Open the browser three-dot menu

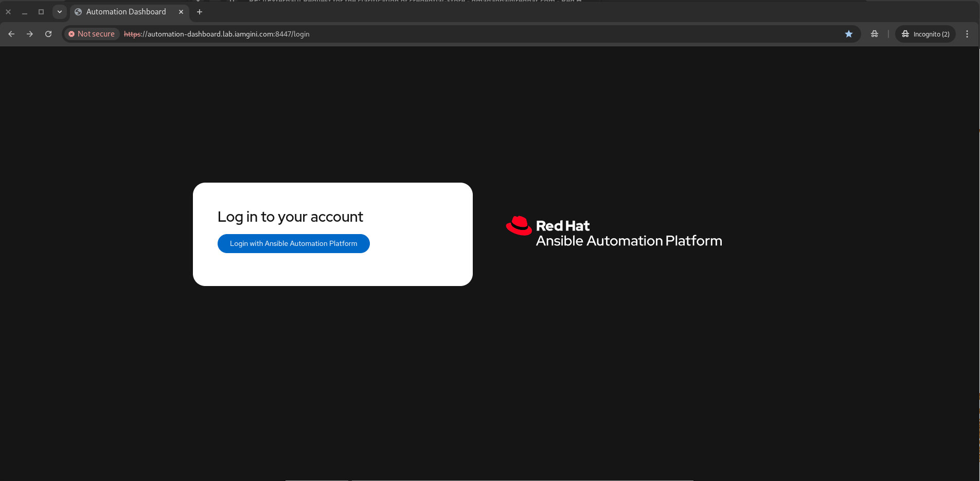pos(967,34)
